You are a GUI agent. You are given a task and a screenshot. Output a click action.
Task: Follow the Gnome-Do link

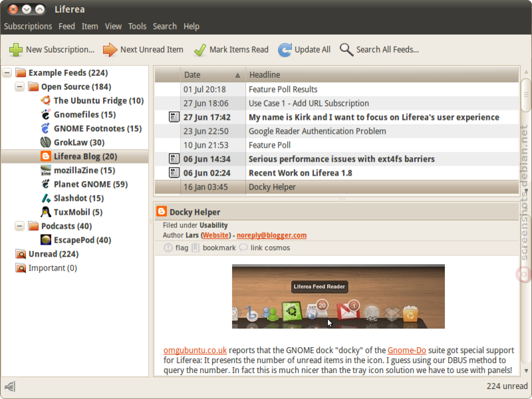point(407,350)
